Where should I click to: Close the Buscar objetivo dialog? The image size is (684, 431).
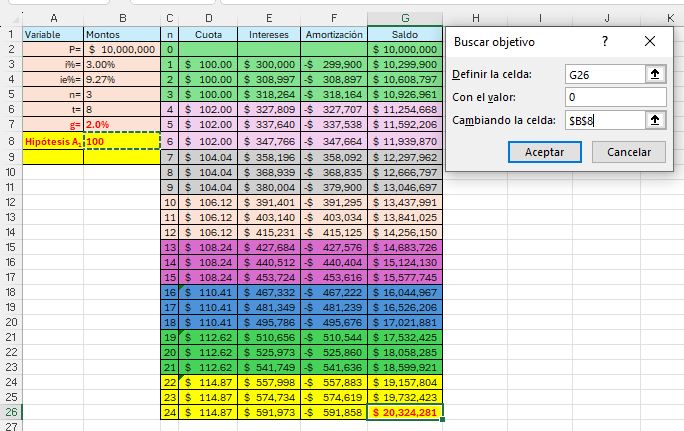[650, 42]
